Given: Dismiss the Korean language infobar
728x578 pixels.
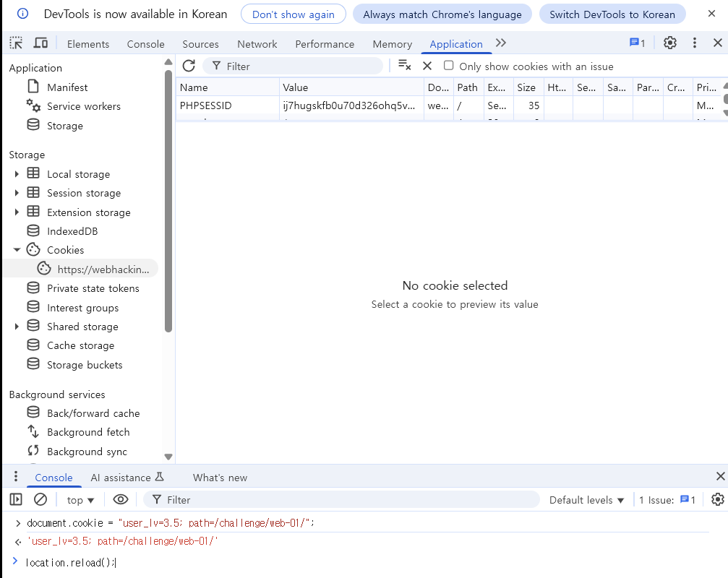Looking at the screenshot, I should coord(711,14).
